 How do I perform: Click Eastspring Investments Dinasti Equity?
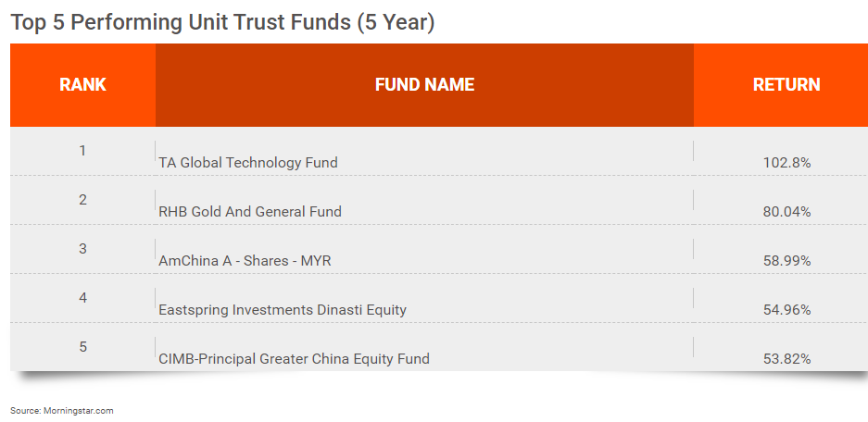click(x=283, y=310)
